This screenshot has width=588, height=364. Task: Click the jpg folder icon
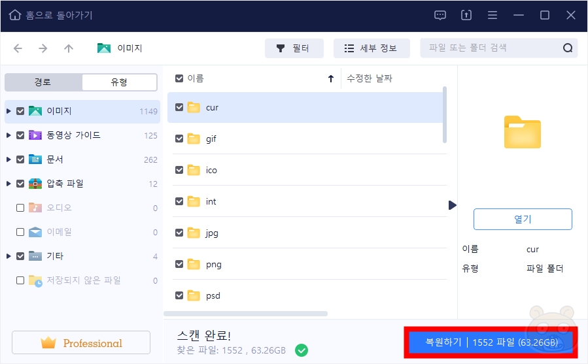click(194, 233)
